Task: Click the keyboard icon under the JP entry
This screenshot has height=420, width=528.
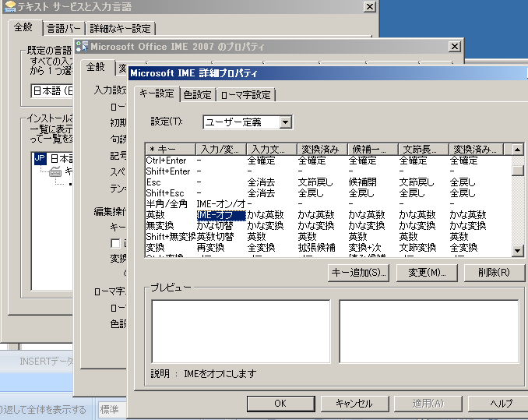Action: [x=55, y=171]
